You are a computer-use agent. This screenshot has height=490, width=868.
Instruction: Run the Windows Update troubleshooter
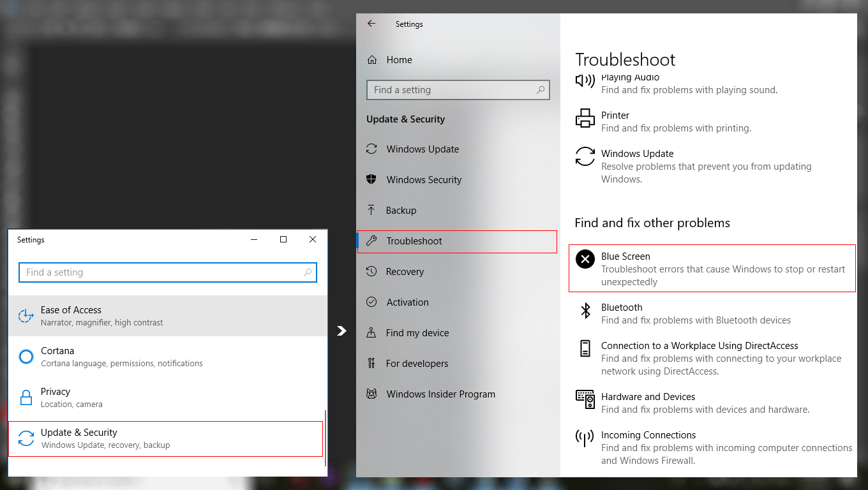(x=637, y=154)
